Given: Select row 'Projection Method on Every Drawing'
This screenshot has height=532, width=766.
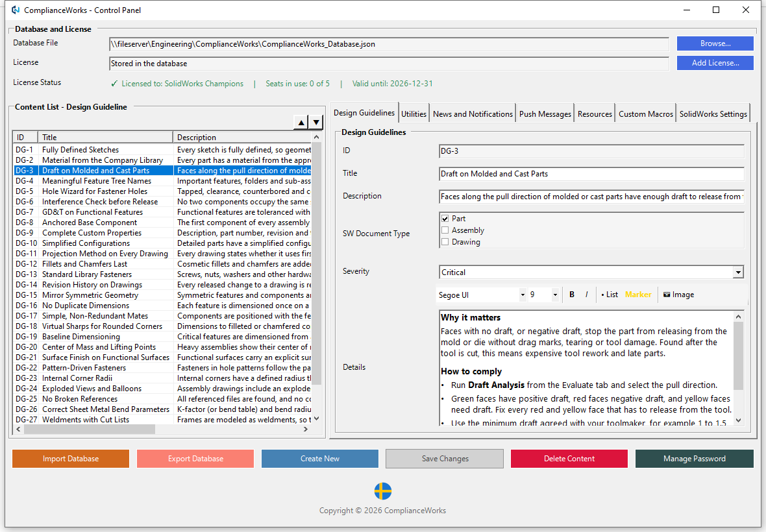Looking at the screenshot, I should pyautogui.click(x=162, y=254).
